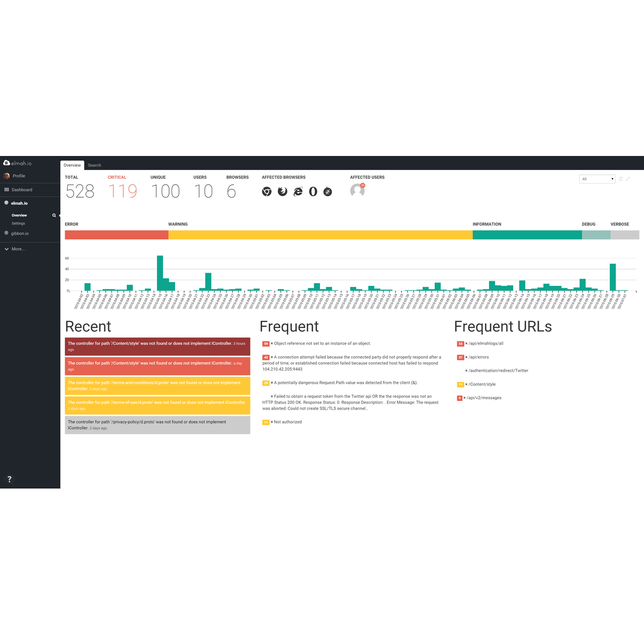Dismiss the Object reference frequent error
644x644 pixels.
[271, 343]
